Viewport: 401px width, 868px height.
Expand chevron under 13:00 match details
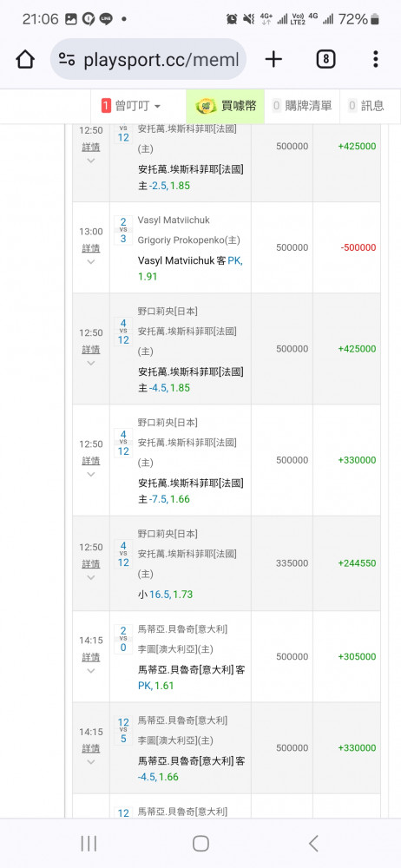[x=91, y=262]
